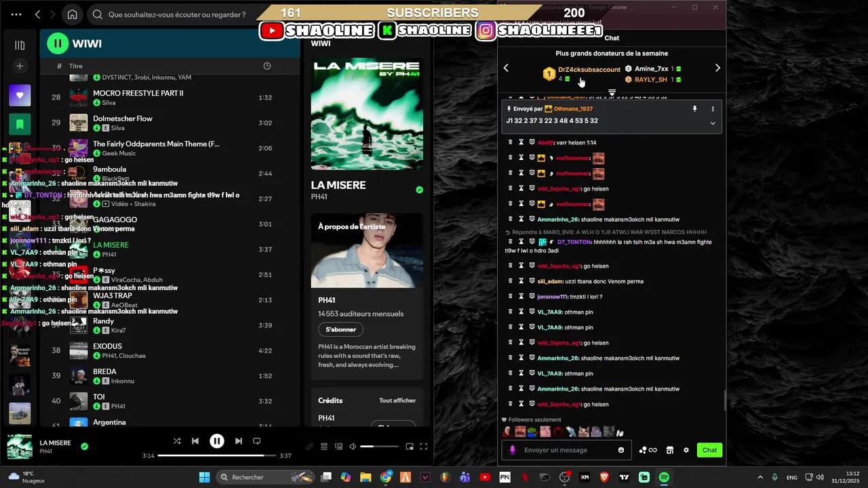868x488 pixels.
Task: Open chat settings gear icon
Action: click(x=686, y=450)
